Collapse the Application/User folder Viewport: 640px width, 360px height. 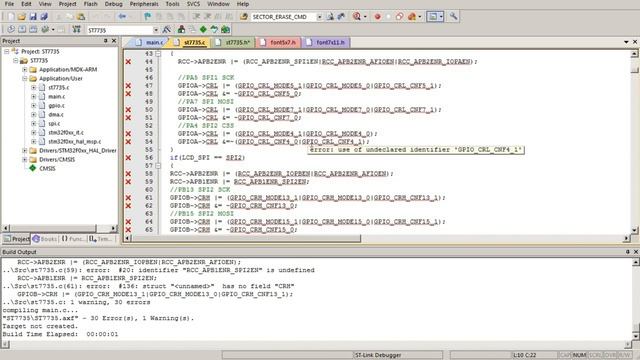24,78
